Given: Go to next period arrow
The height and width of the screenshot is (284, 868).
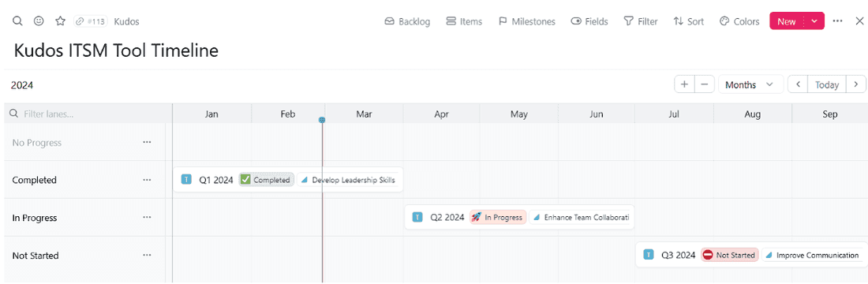Looking at the screenshot, I should pos(856,84).
